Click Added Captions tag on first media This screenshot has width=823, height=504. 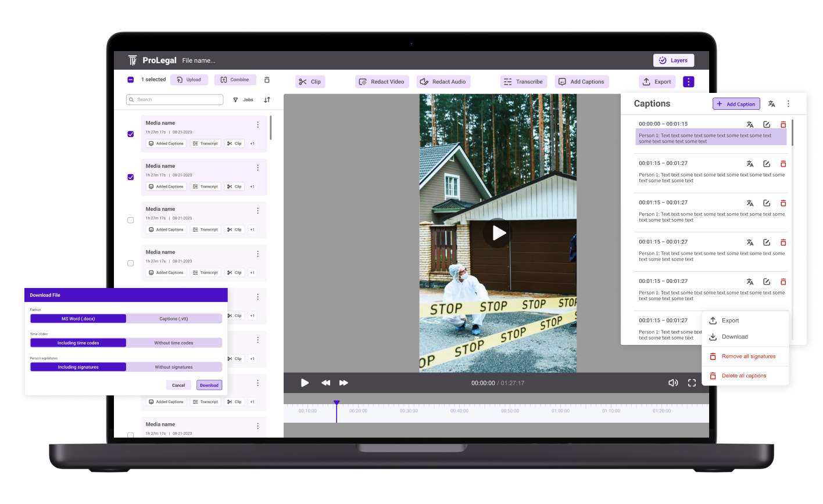[x=166, y=143]
